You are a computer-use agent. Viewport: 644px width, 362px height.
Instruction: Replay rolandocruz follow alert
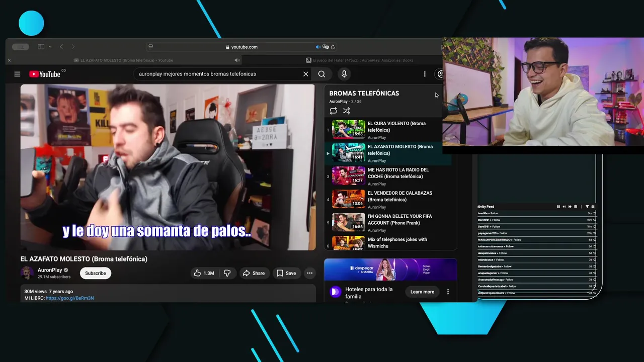pos(594,260)
